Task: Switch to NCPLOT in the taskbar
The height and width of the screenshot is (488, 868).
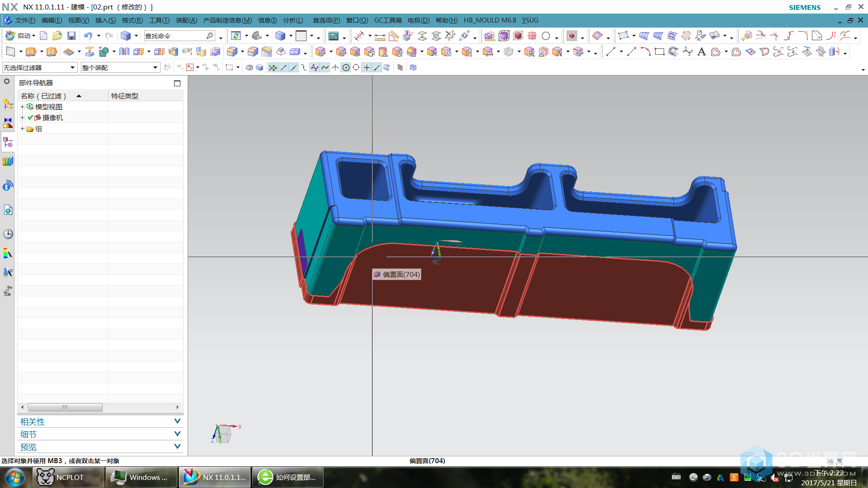Action: (x=68, y=477)
